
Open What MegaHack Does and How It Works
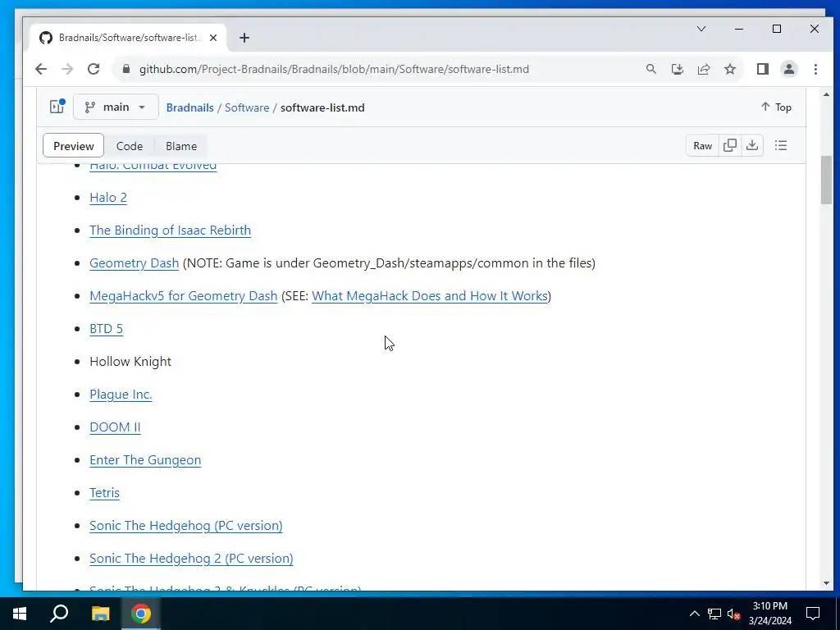[430, 295]
